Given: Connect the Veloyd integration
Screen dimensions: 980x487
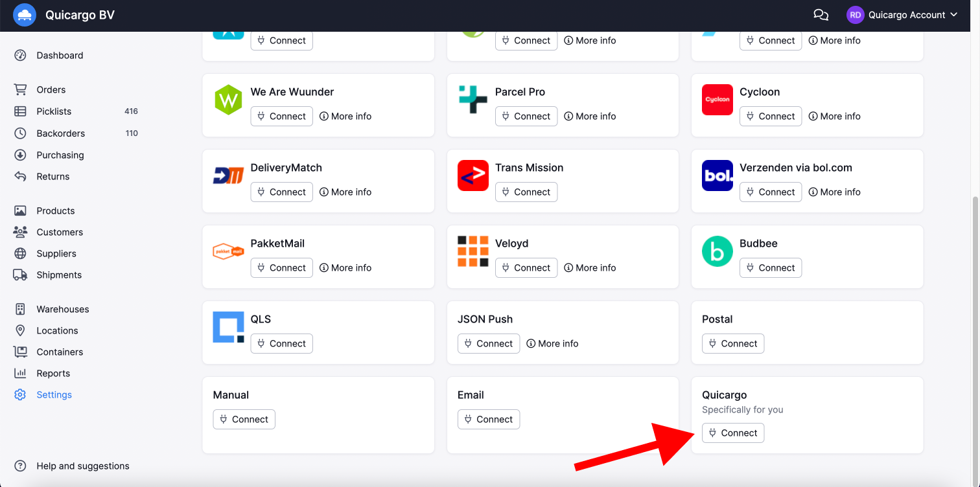Looking at the screenshot, I should [526, 267].
